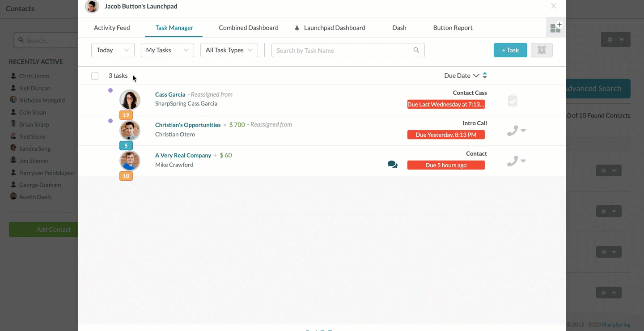Click phone icon in A Very Real Company row

[x=513, y=161]
